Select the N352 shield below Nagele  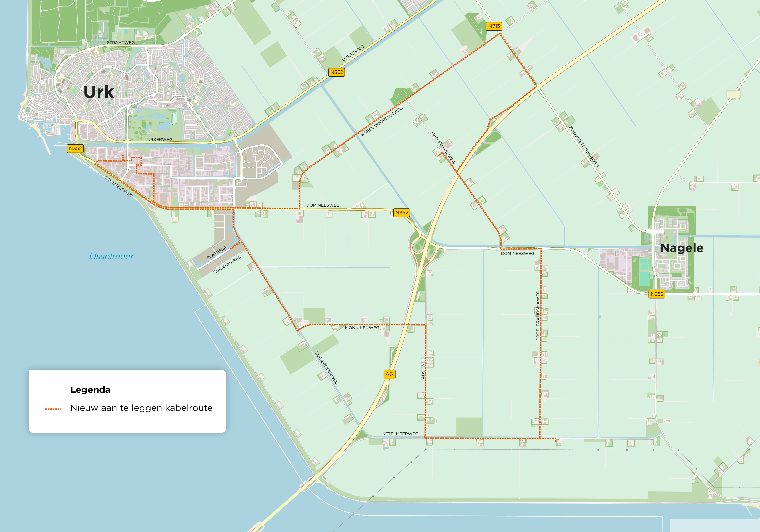pos(657,294)
